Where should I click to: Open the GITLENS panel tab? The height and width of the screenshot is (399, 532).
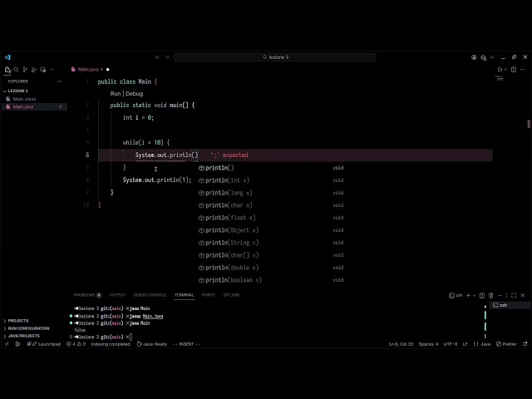(231, 295)
